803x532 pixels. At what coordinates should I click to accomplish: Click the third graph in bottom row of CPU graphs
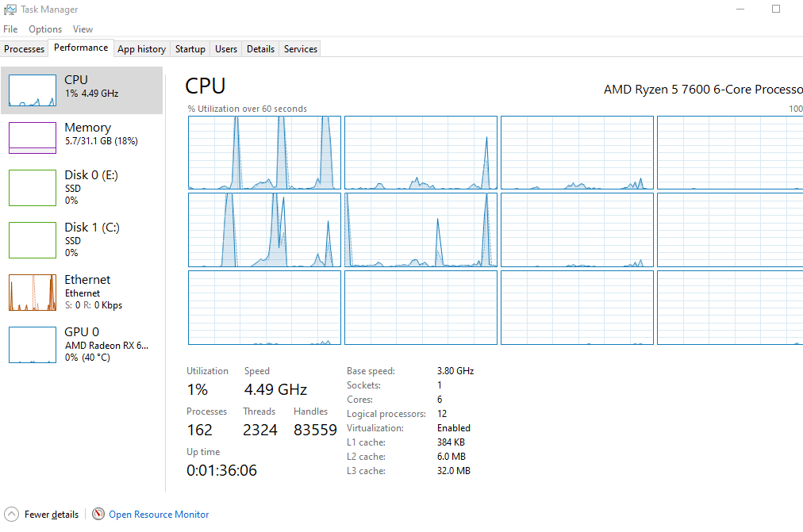[577, 308]
